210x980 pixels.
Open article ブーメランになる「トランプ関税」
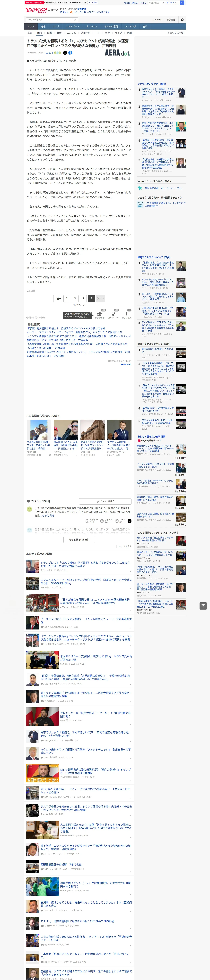tap(86, 621)
